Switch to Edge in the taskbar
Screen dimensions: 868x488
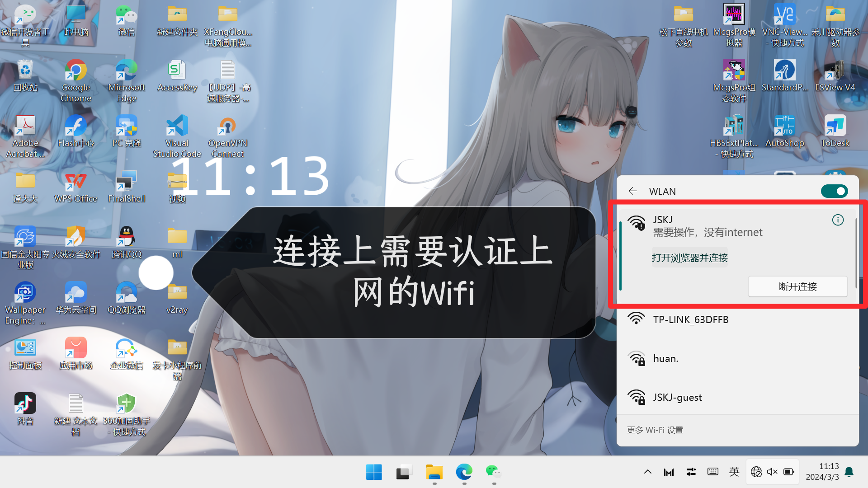[464, 472]
